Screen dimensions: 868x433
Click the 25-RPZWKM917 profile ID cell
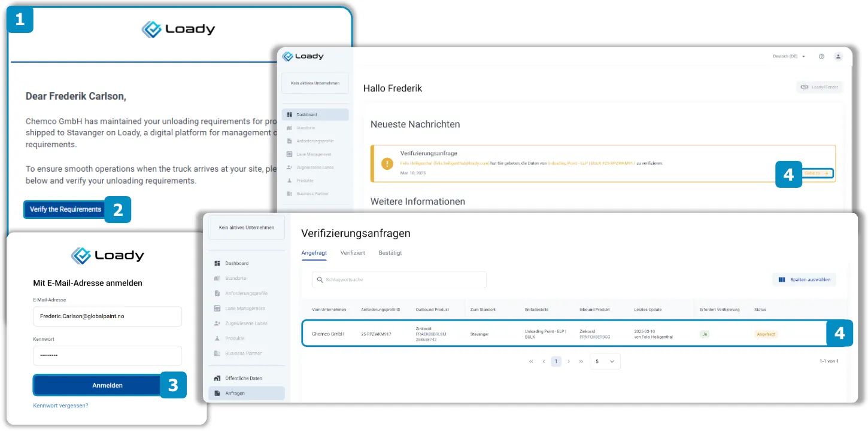click(x=376, y=334)
